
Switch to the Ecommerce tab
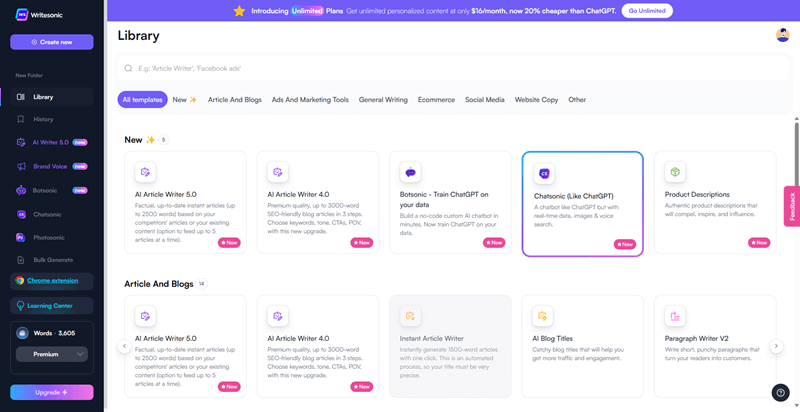click(x=436, y=100)
